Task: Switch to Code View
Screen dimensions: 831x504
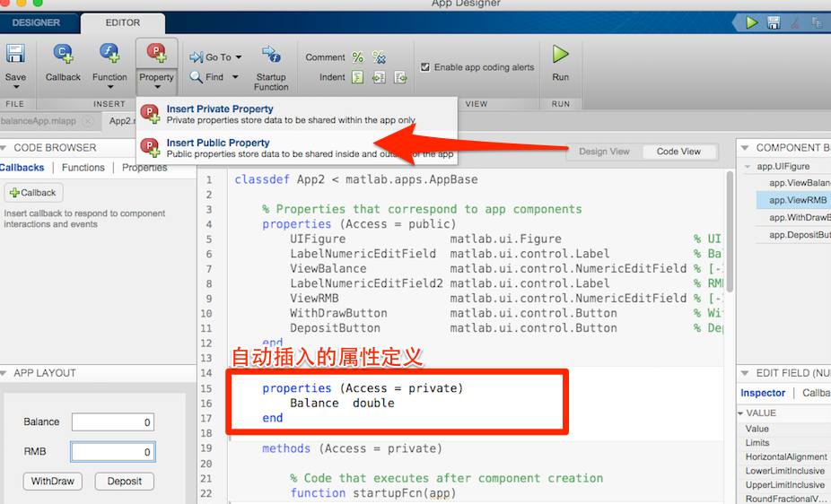Action: pos(678,152)
